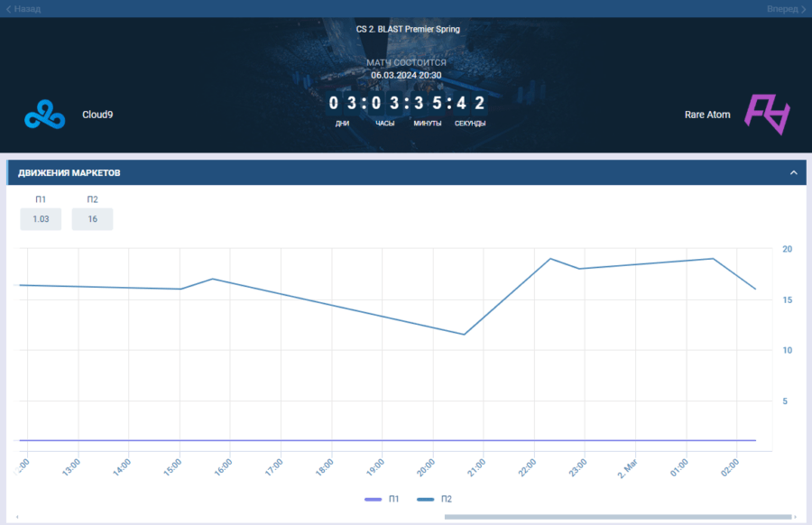The image size is (812, 525).
Task: Click the scrollbar right arrow under the chart
Action: pos(797,517)
